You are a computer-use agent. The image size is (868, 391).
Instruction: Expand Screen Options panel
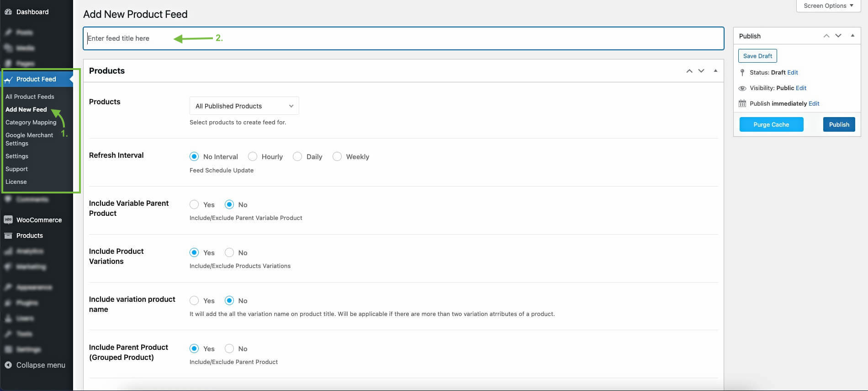pyautogui.click(x=828, y=6)
